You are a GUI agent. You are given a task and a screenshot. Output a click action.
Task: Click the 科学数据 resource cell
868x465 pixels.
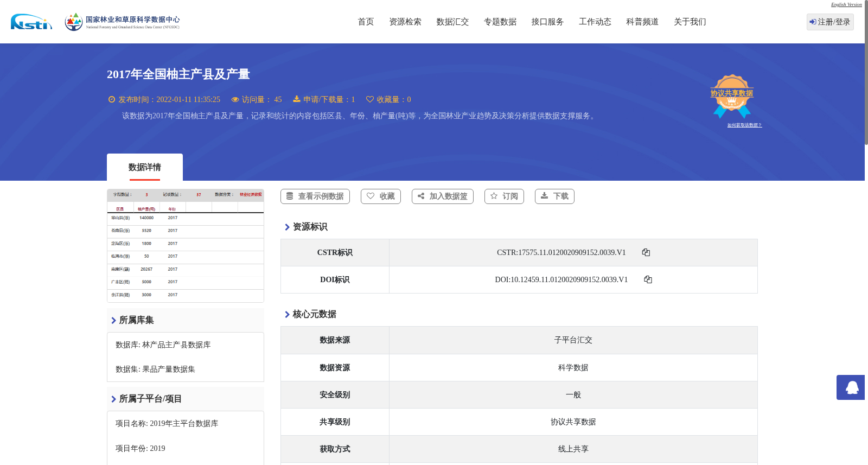(573, 368)
